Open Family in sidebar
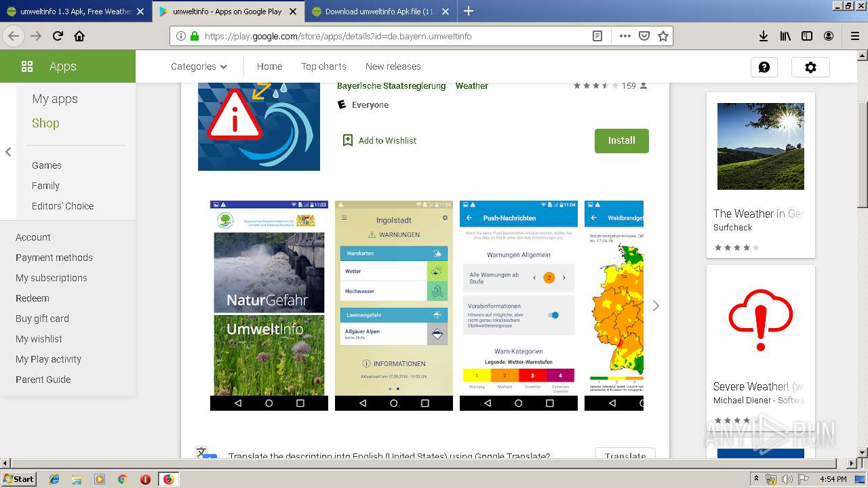 [x=45, y=186]
